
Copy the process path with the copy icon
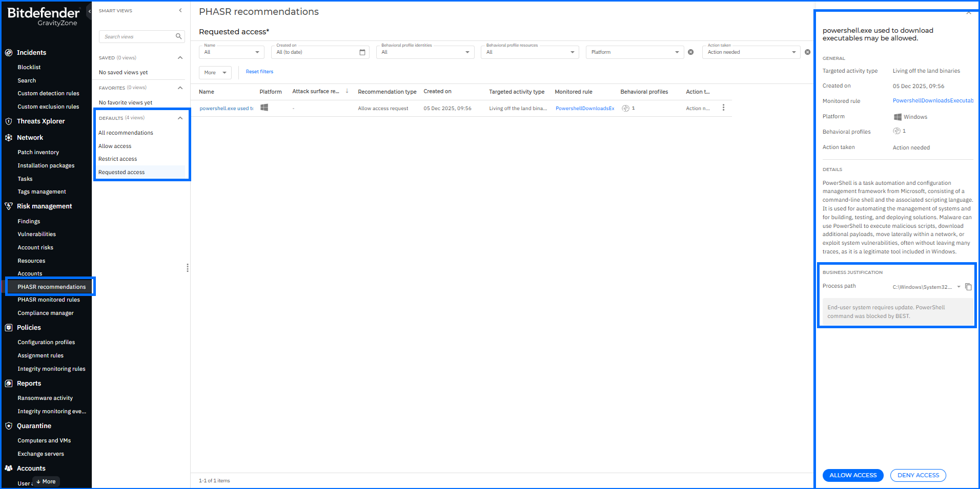click(968, 287)
